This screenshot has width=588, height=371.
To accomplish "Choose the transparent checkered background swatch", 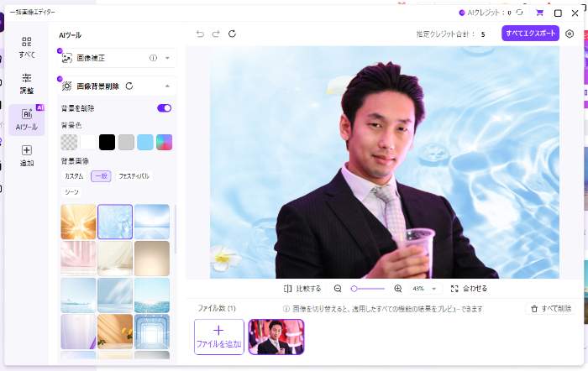I will (69, 142).
